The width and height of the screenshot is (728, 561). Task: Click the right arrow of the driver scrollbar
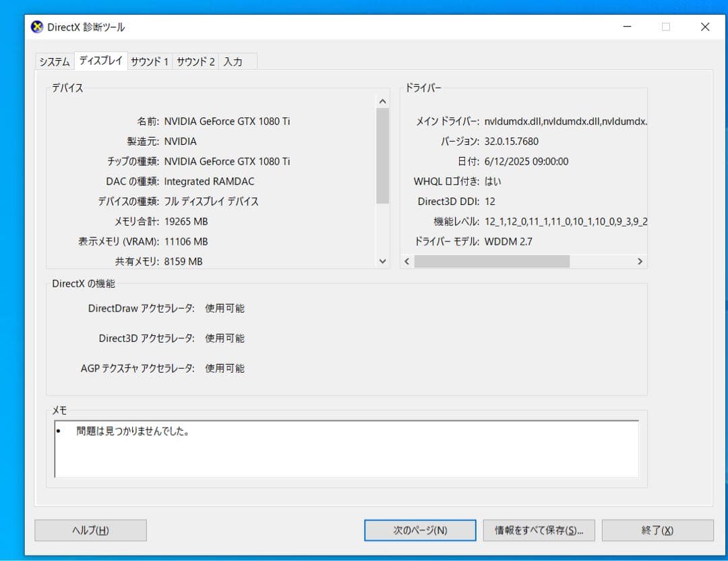tap(640, 261)
